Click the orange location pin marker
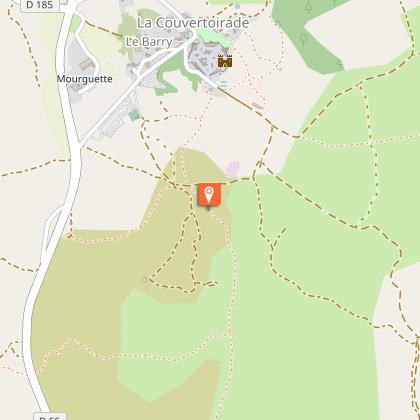 coord(209,194)
